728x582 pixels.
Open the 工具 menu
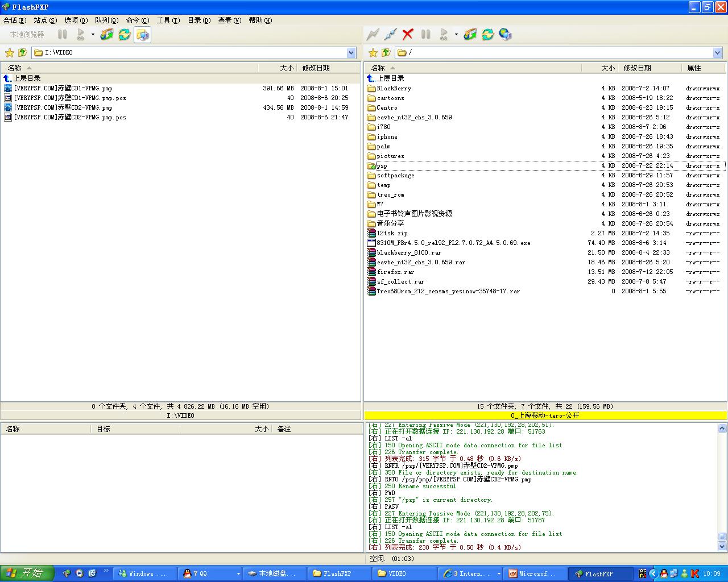[168, 20]
